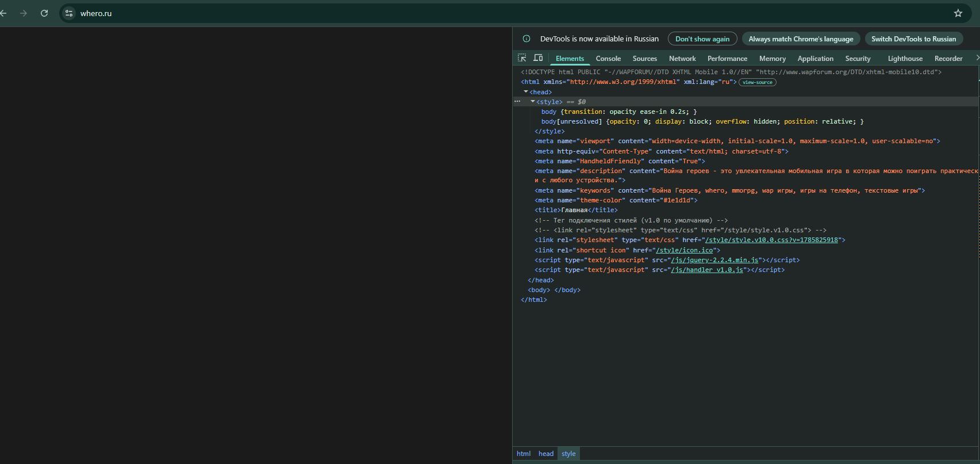
Task: Click the commented-out style.v1.0.css link line
Action: (681, 230)
